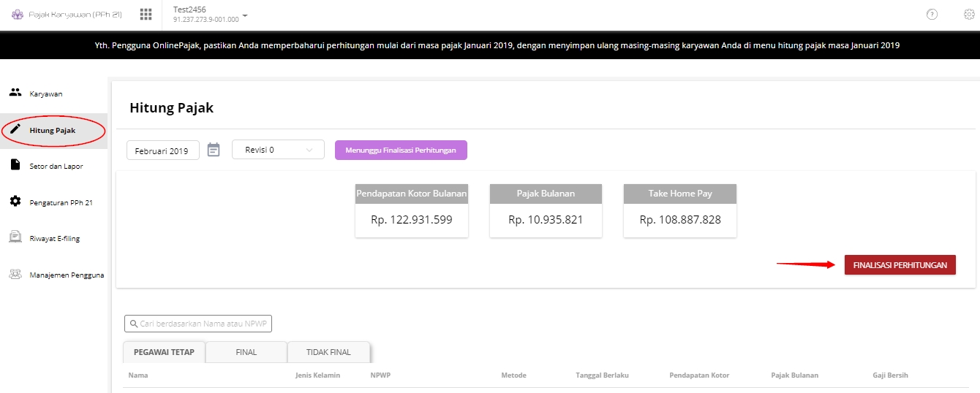This screenshot has width=980, height=393.
Task: Open the settings gear icon top right
Action: click(970, 14)
